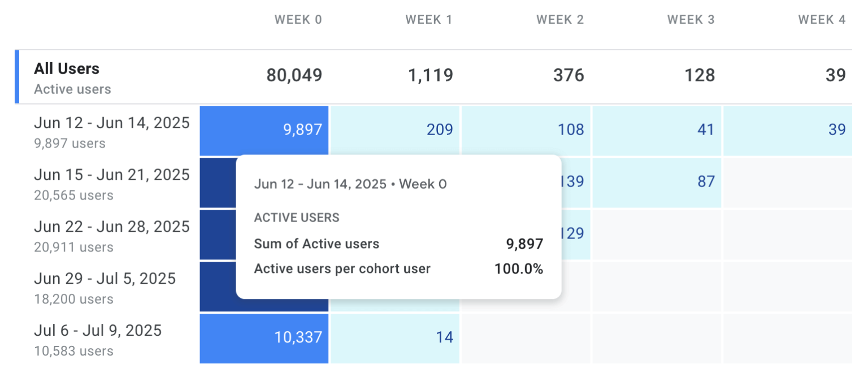Click the 108 cell in Week 2
Viewport: 868px width, 377px height.
click(526, 129)
